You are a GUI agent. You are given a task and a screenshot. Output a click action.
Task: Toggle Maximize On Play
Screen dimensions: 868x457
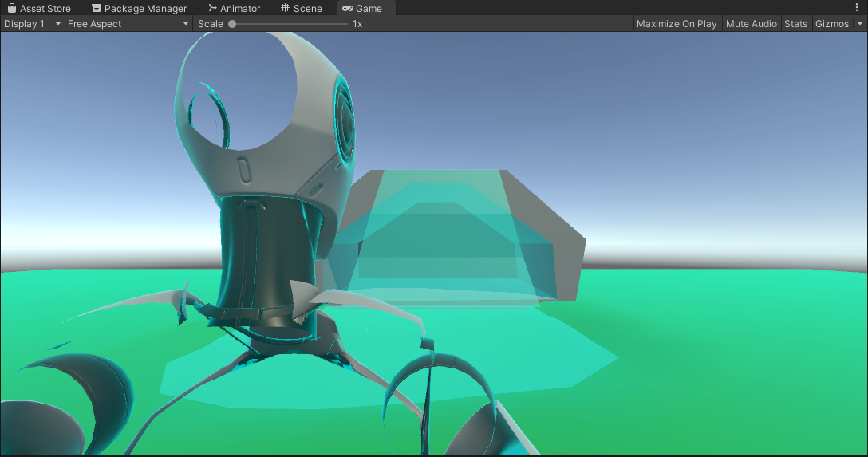pos(676,24)
